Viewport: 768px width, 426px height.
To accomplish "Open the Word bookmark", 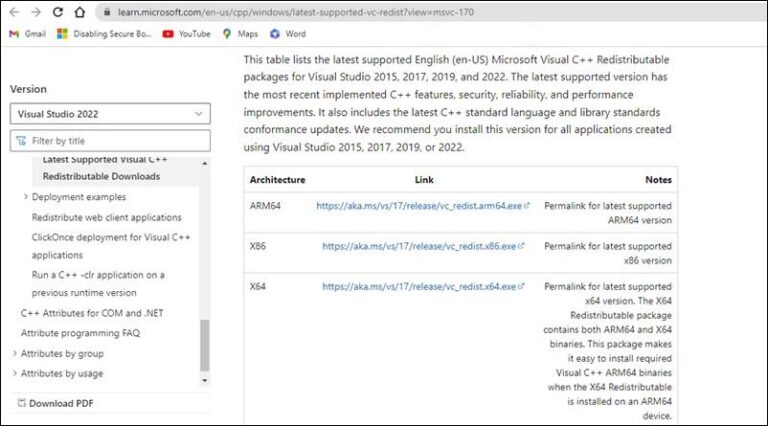I will [287, 33].
